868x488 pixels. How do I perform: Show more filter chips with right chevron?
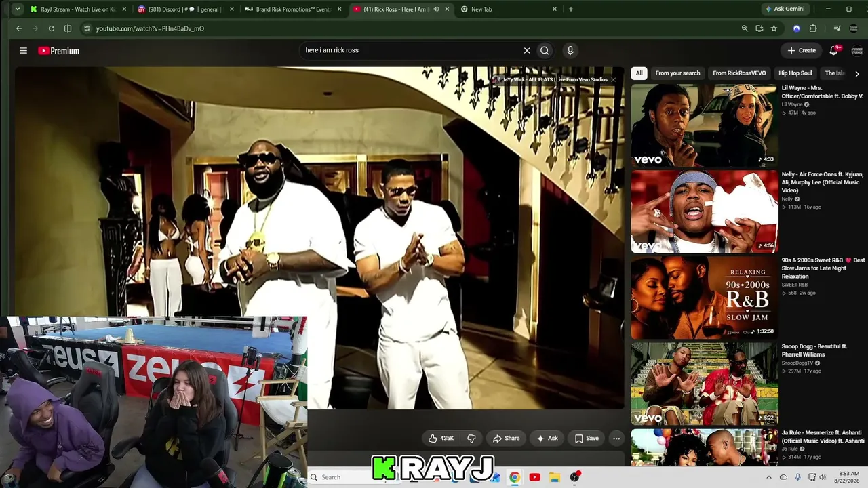click(x=857, y=73)
